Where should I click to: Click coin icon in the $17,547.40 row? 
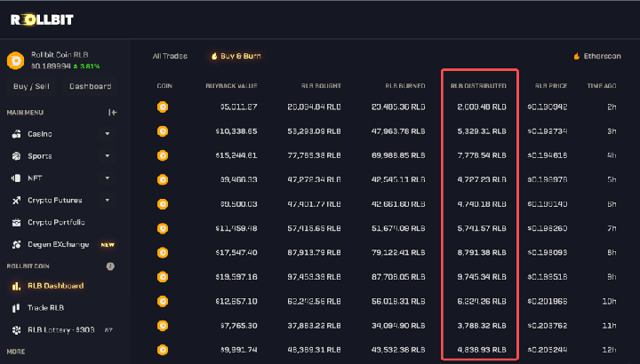[x=163, y=253]
